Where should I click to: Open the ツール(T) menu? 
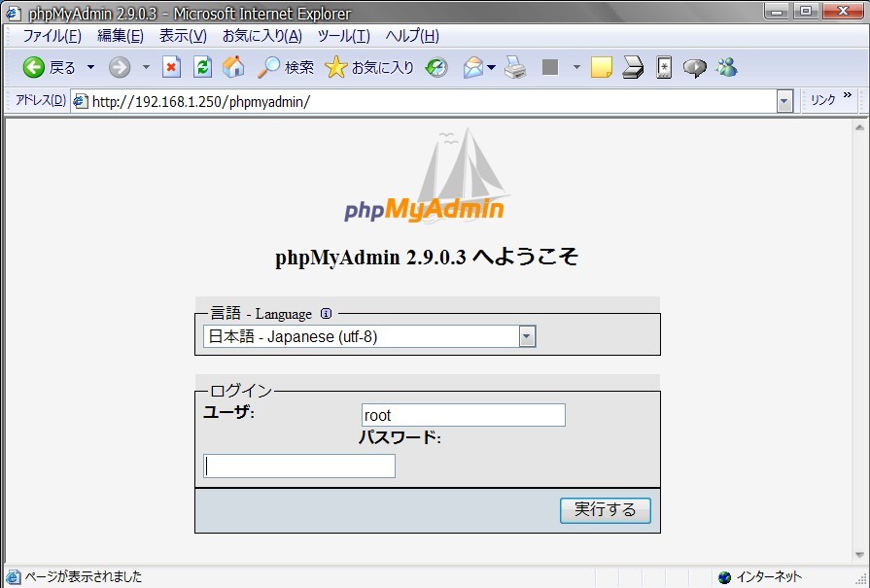(344, 36)
